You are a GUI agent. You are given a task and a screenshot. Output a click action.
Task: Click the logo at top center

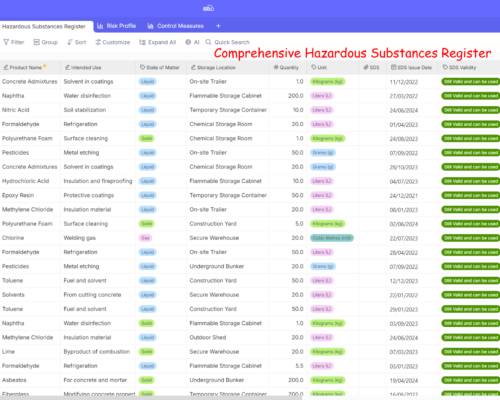[209, 8]
